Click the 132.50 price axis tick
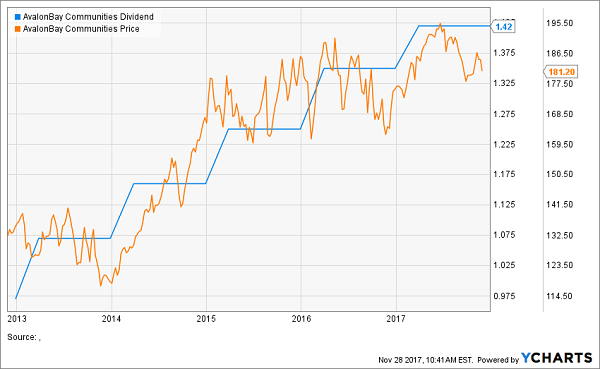Image resolution: width=600 pixels, height=369 pixels. pos(559,235)
